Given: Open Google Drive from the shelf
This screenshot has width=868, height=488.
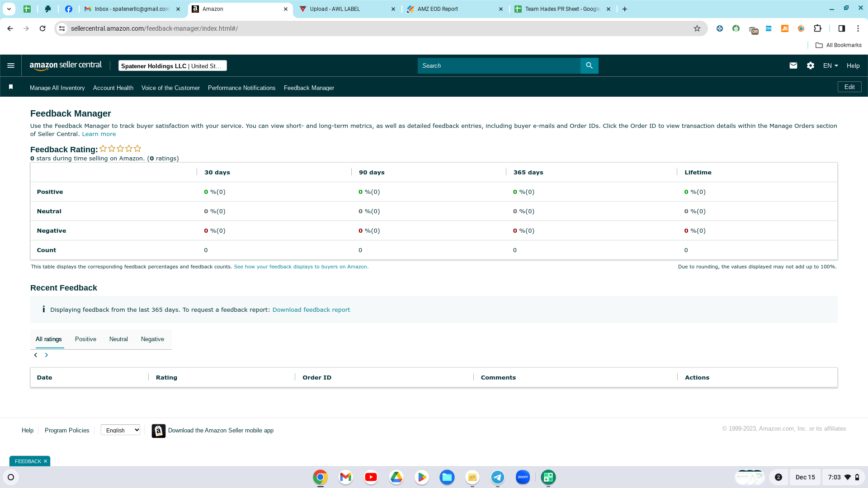Looking at the screenshot, I should point(396,477).
